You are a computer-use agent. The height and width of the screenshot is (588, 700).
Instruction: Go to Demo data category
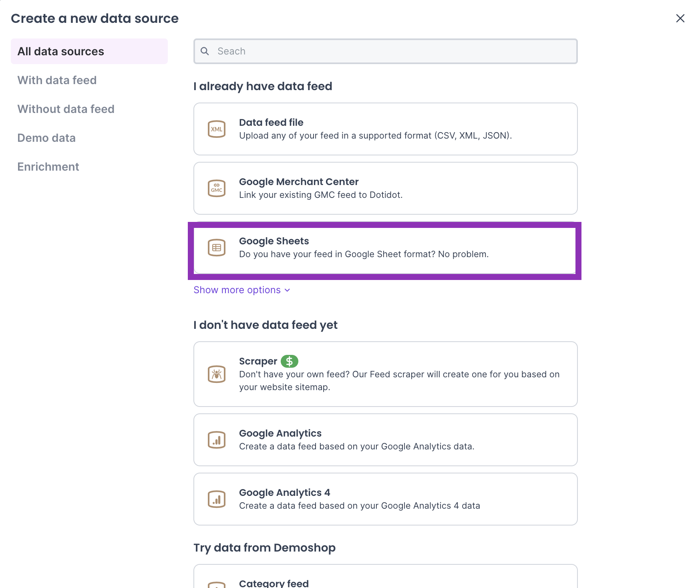[x=46, y=138]
